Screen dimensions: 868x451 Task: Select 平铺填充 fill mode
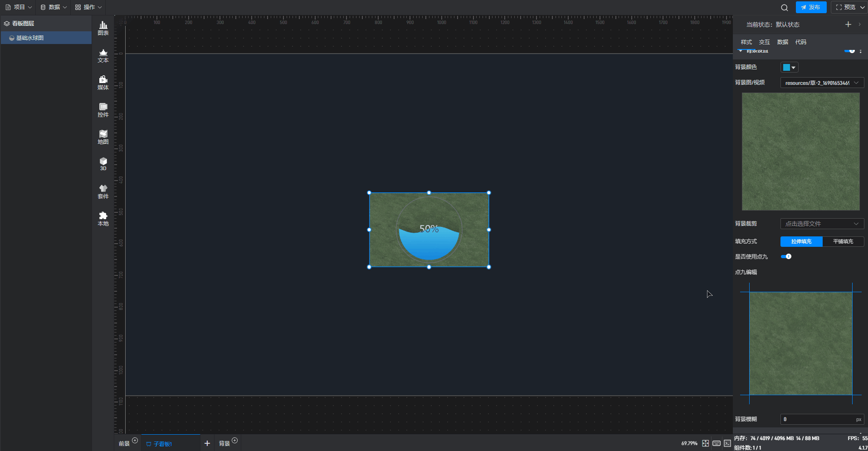[x=843, y=241]
